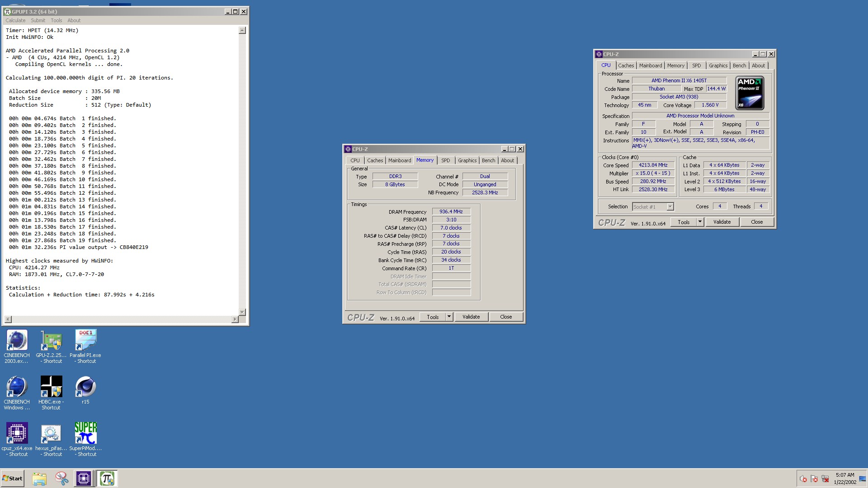
Task: Switch to the SPD tab in CPU-Z Memory window
Action: (x=445, y=160)
